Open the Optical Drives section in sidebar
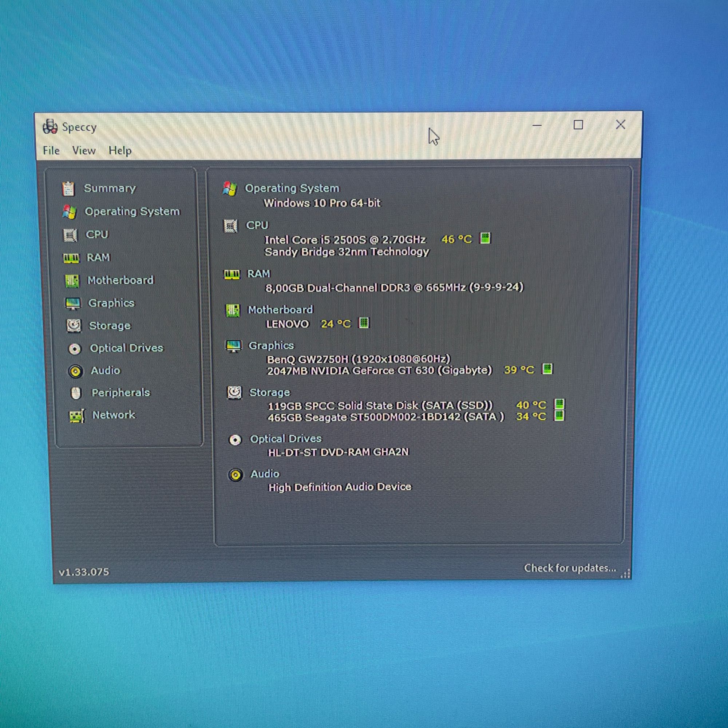The width and height of the screenshot is (728, 728). [127, 348]
